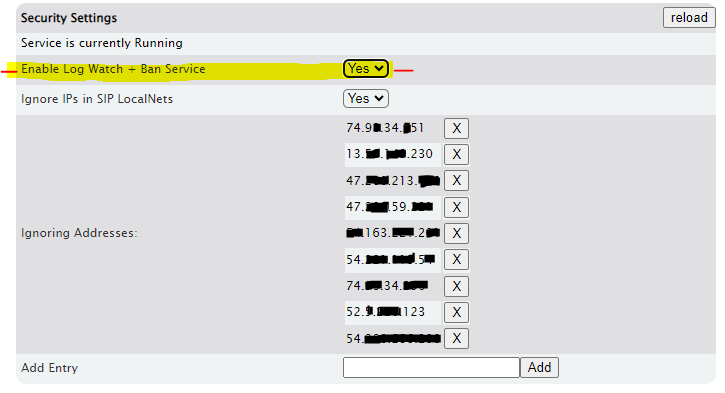This screenshot has height=393, width=725.
Task: Click the 'Ignoring Addresses:' label
Action: pyautogui.click(x=79, y=233)
